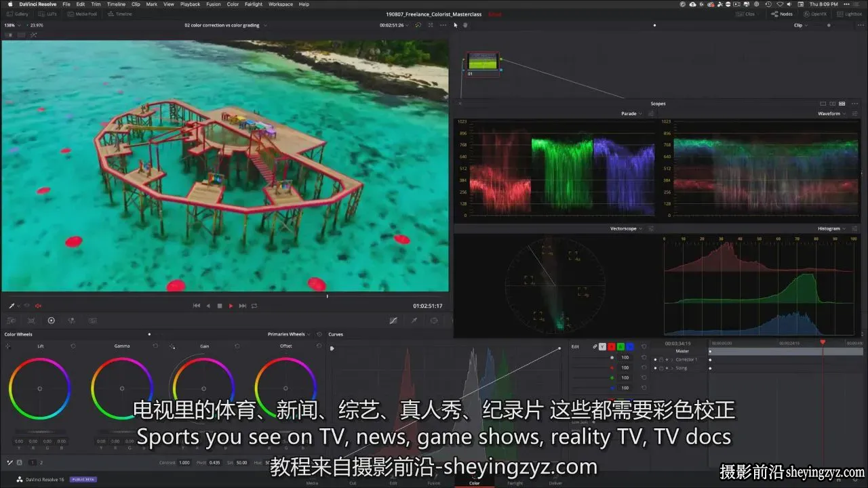Toggle the Nodes panel button
The width and height of the screenshot is (868, 488).
pos(782,14)
